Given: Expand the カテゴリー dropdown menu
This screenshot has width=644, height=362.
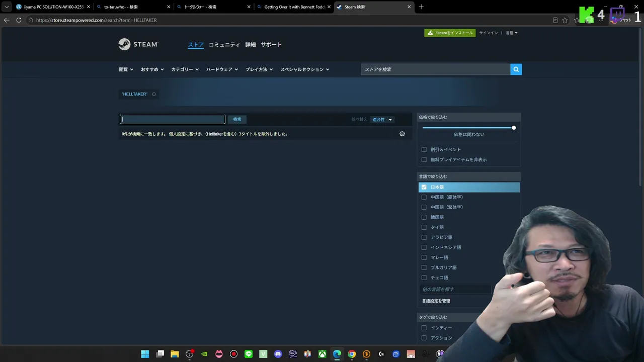Looking at the screenshot, I should (185, 69).
